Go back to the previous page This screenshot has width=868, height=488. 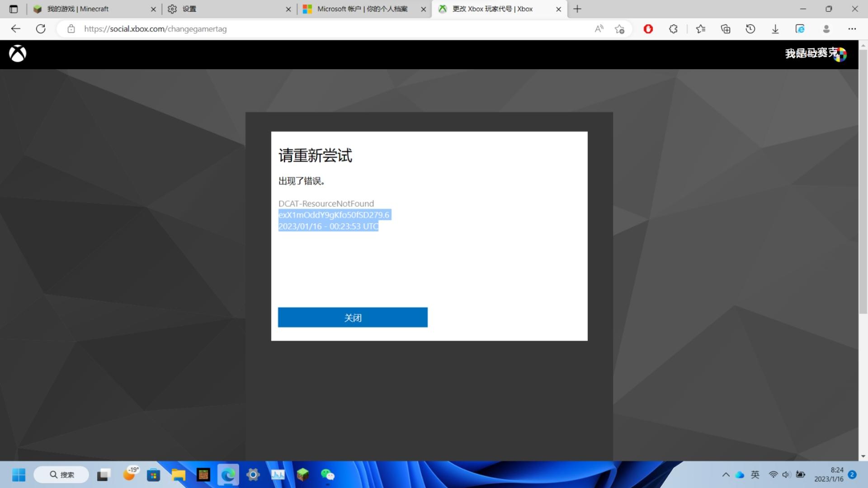click(16, 29)
